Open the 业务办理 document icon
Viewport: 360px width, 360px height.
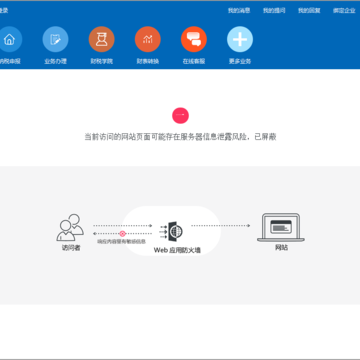click(x=55, y=39)
